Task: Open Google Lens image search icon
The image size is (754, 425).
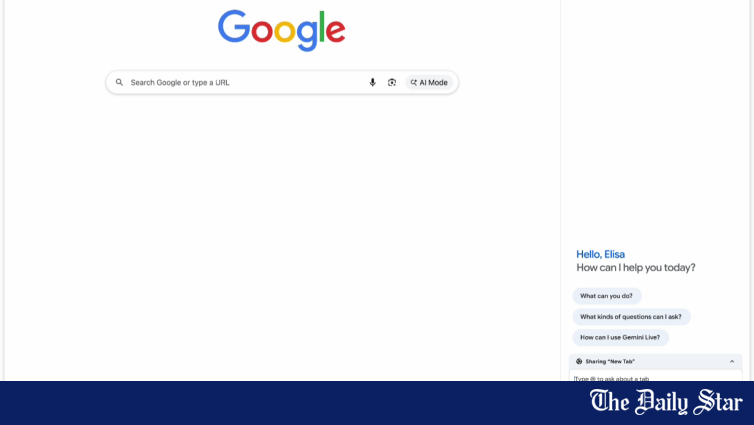Action: click(x=392, y=82)
